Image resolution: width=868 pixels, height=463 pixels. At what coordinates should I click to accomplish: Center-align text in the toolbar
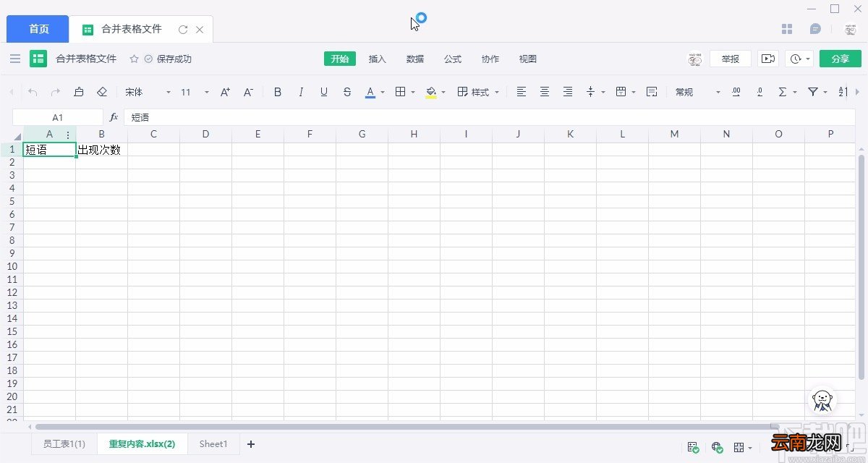(x=545, y=92)
